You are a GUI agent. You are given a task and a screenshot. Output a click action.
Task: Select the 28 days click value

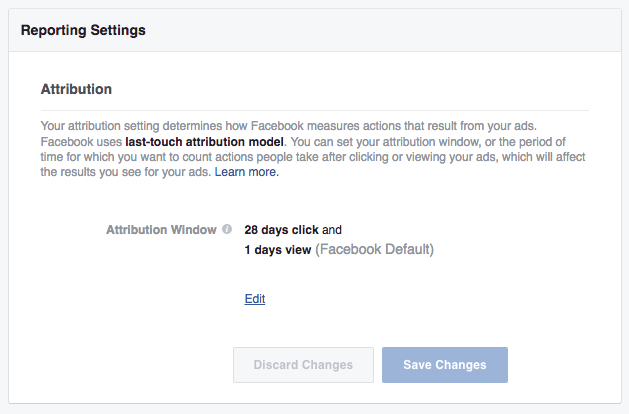click(x=281, y=230)
